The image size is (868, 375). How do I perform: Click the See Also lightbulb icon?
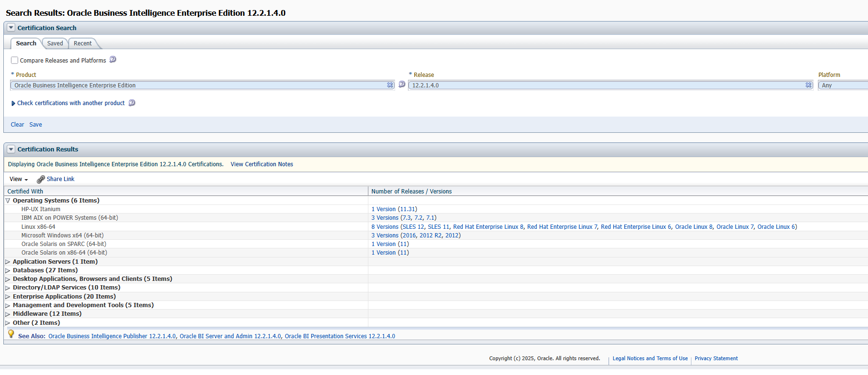[11, 334]
